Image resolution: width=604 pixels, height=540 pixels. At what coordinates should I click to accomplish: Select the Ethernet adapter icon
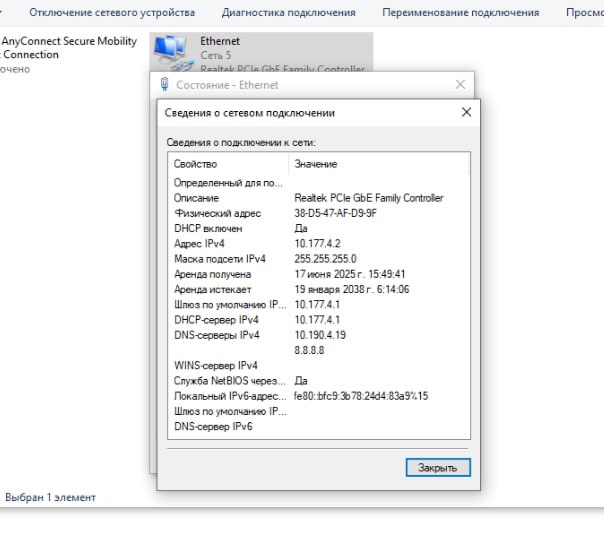click(x=173, y=52)
